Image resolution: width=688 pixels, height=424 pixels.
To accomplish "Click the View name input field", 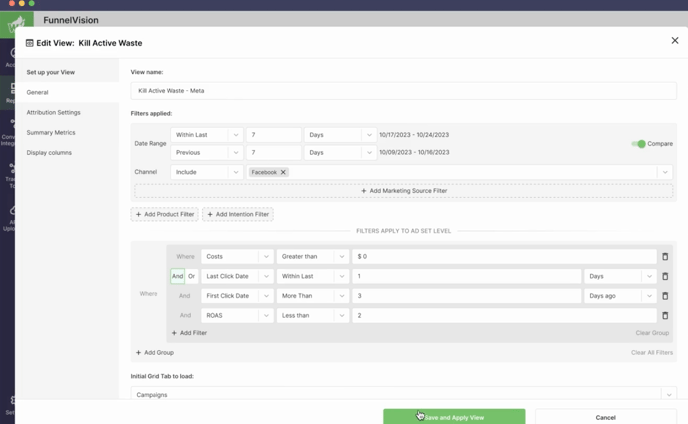I will click(x=403, y=91).
